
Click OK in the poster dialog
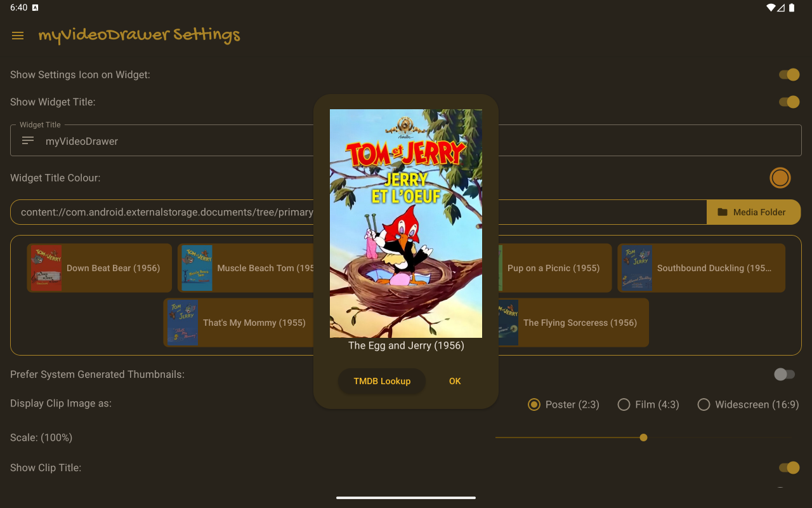[455, 381]
